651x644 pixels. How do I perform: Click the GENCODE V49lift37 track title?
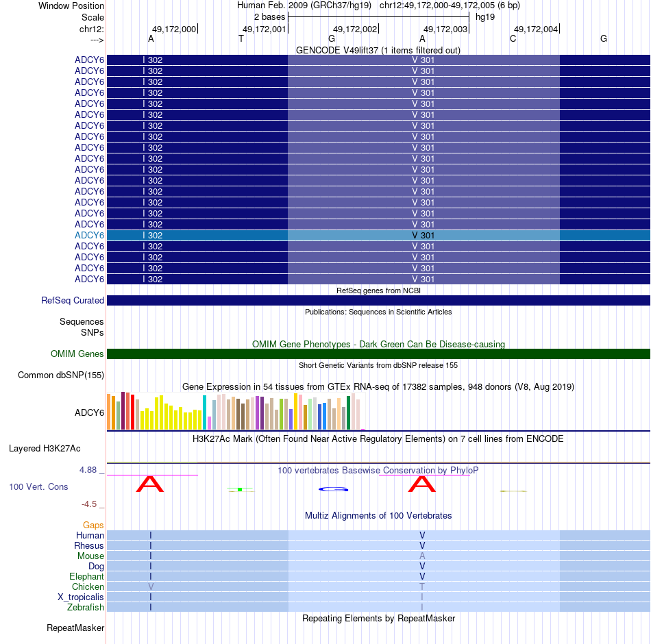pyautogui.click(x=378, y=50)
